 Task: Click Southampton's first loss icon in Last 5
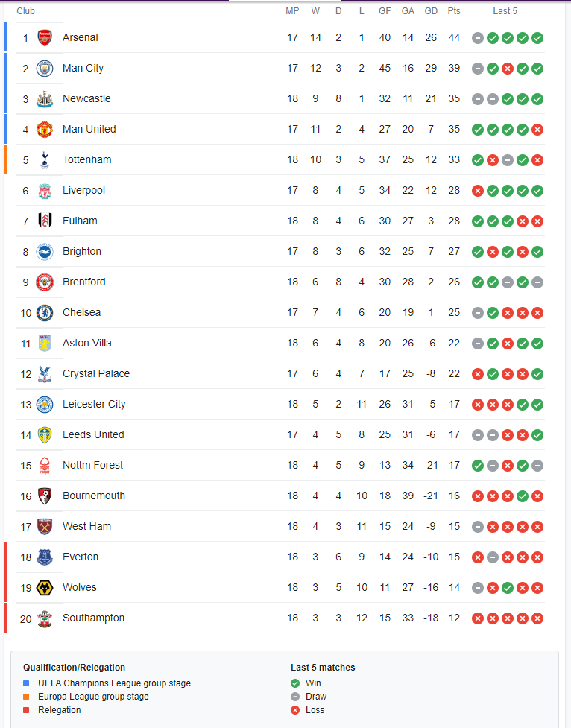478,618
